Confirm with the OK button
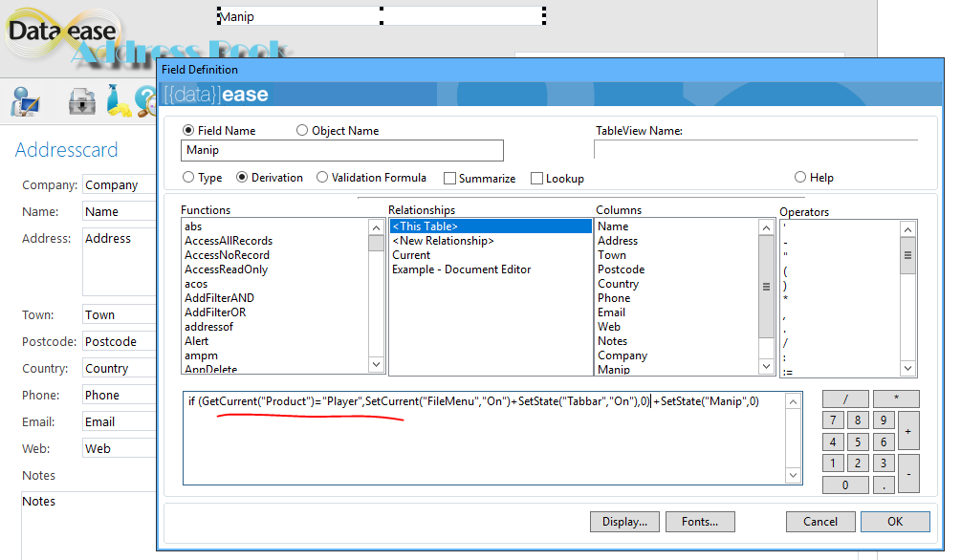The image size is (961, 560). click(895, 522)
